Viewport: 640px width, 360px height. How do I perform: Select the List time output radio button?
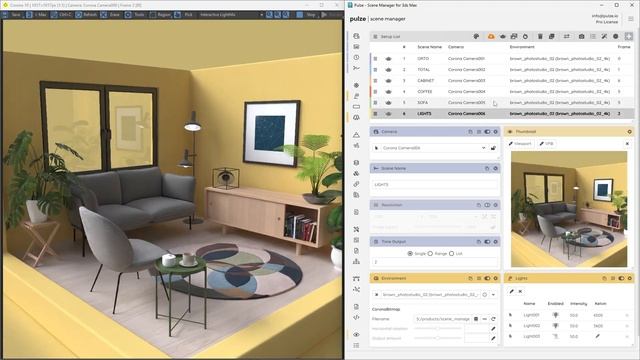tap(451, 253)
